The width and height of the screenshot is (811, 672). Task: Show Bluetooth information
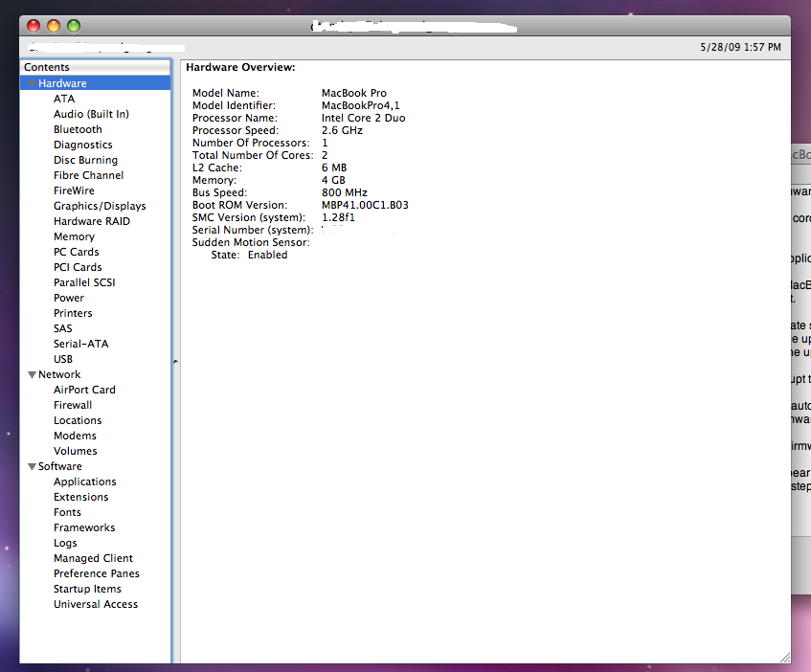[78, 129]
